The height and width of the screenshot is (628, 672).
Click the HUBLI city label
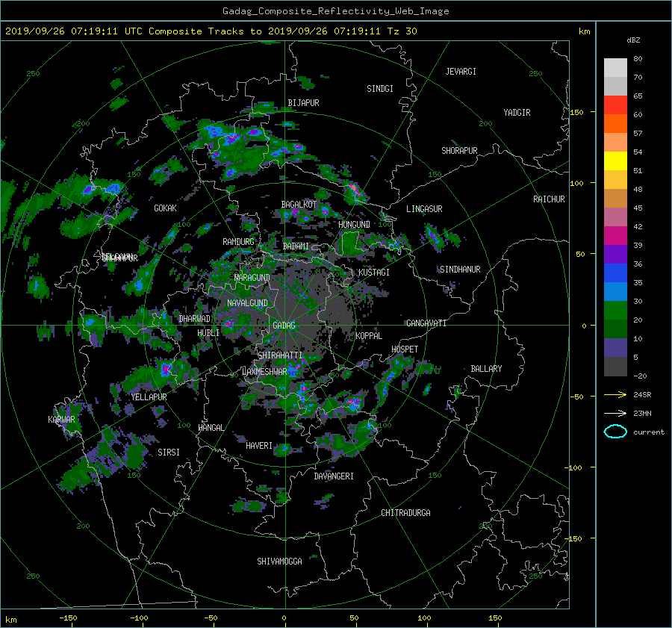point(208,333)
